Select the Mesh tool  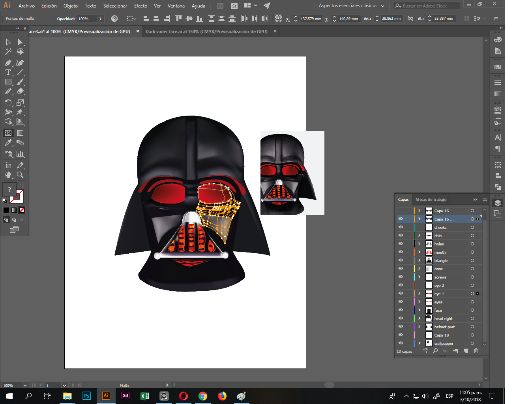pyautogui.click(x=8, y=133)
